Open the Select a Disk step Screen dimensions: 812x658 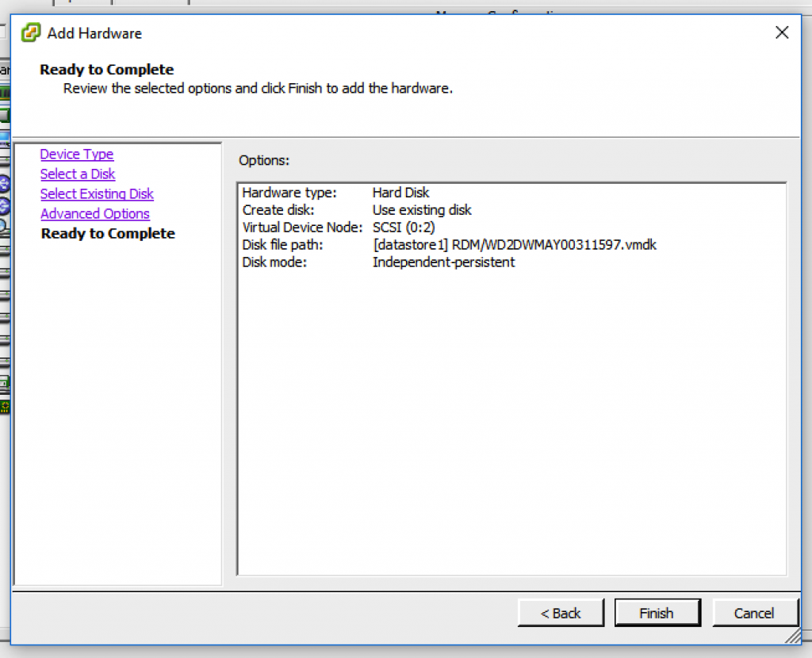click(x=78, y=174)
